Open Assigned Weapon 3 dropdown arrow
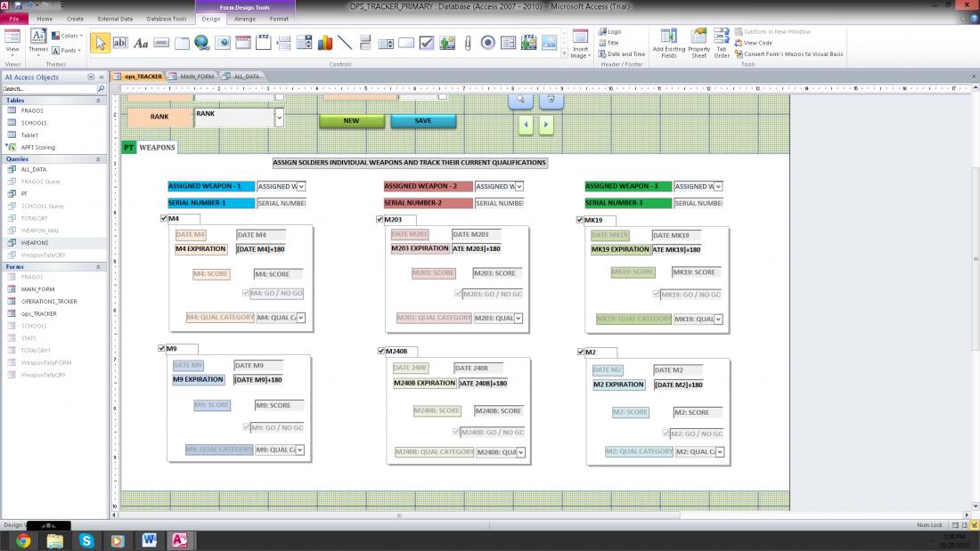The height and width of the screenshot is (551, 980). 719,186
